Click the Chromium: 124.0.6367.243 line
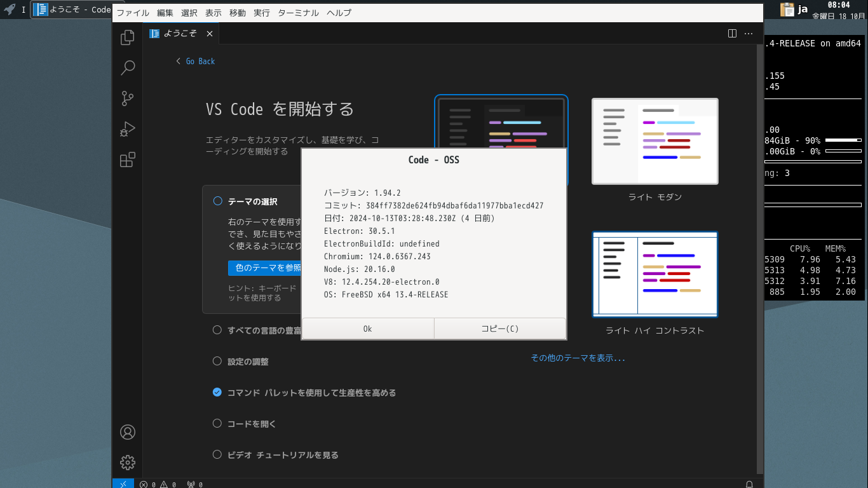The image size is (868, 488). (x=377, y=256)
